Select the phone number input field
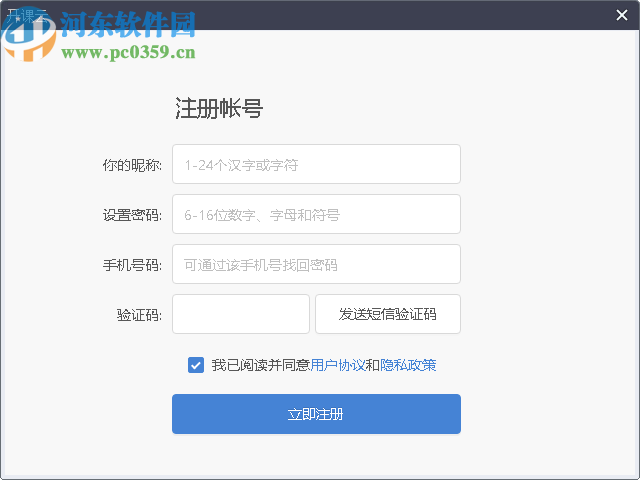Screen dimensions: 640x480 316,264
